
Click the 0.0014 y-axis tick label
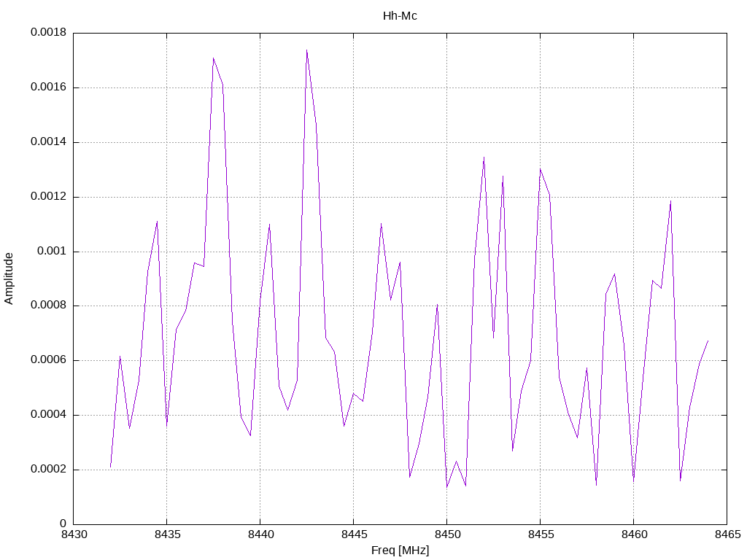click(x=48, y=142)
